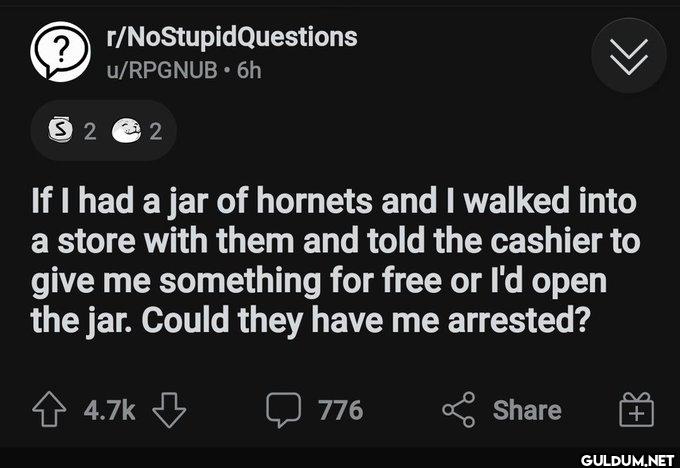Click the face award count of 2
680x468 pixels.
(x=153, y=129)
